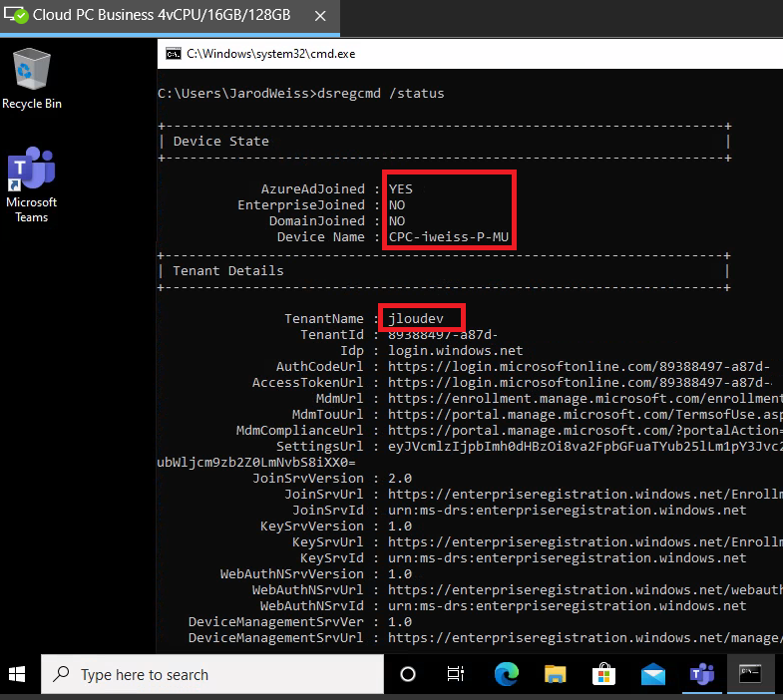783x700 pixels.
Task: Open Microsoft Teams desktop shortcut
Action: tap(32, 184)
